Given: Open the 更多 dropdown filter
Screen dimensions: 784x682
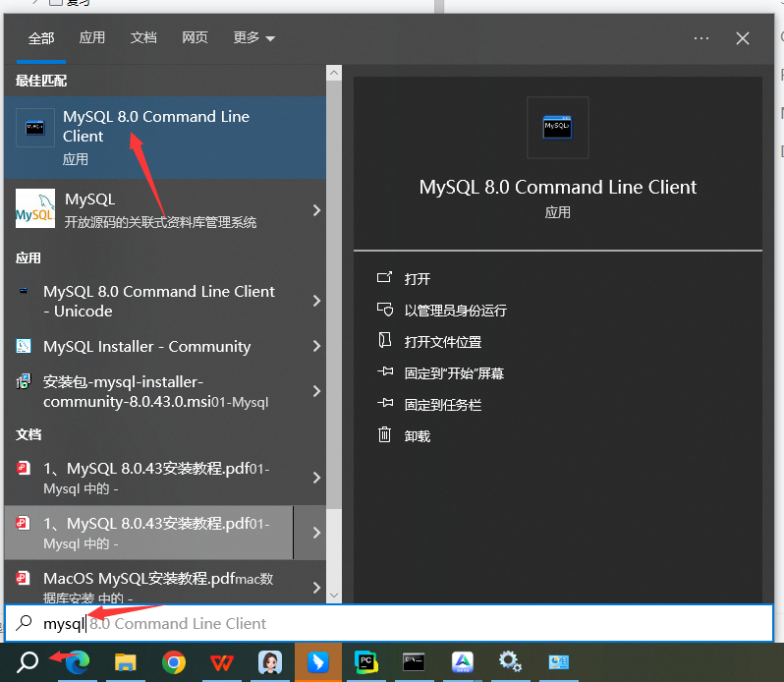Looking at the screenshot, I should tap(254, 37).
